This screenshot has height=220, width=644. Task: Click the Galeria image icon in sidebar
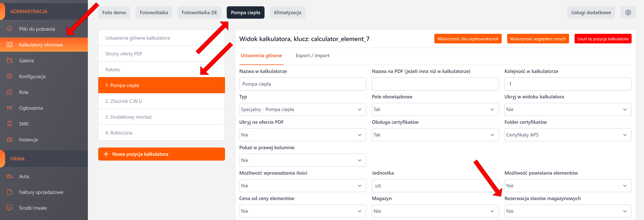pyautogui.click(x=10, y=60)
